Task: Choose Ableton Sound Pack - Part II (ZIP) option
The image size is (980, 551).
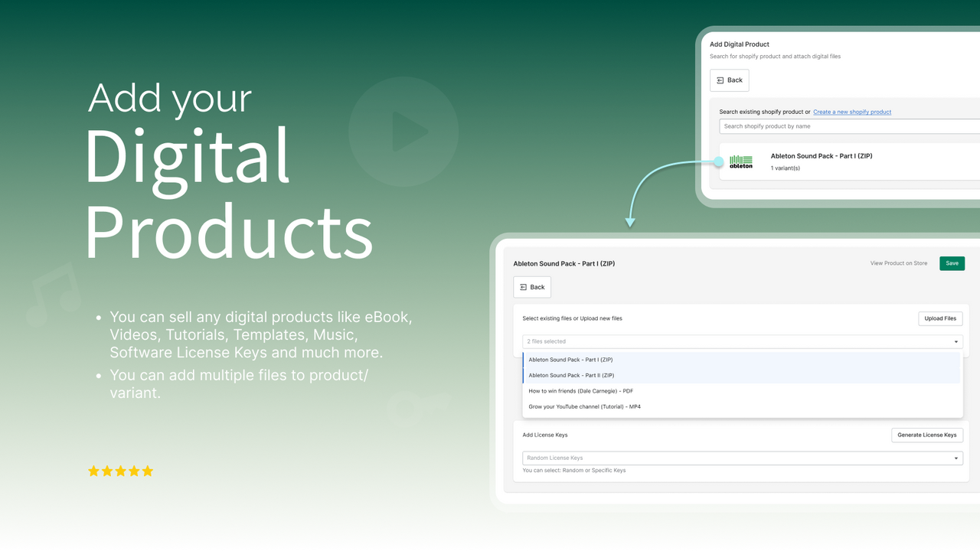Action: [x=742, y=376]
